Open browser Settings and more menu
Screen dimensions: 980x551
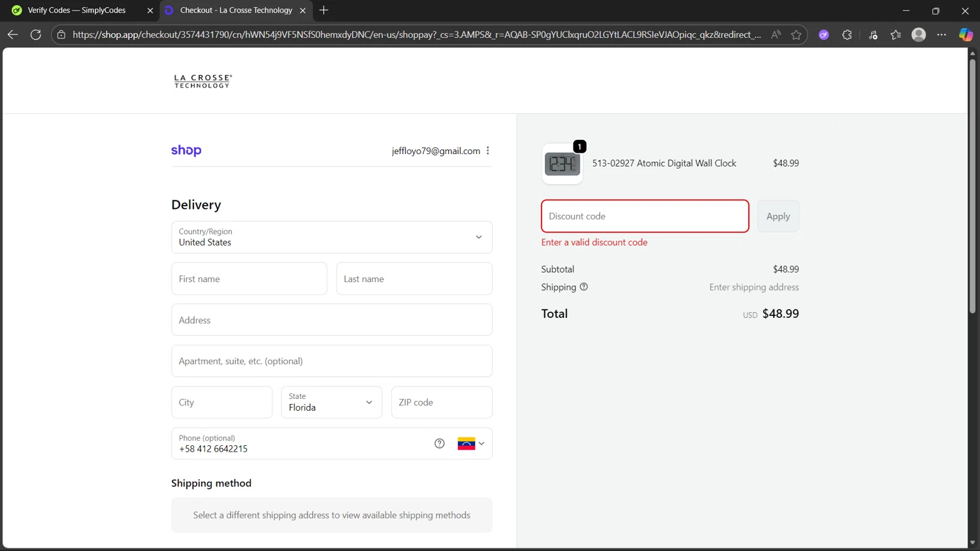click(x=941, y=35)
